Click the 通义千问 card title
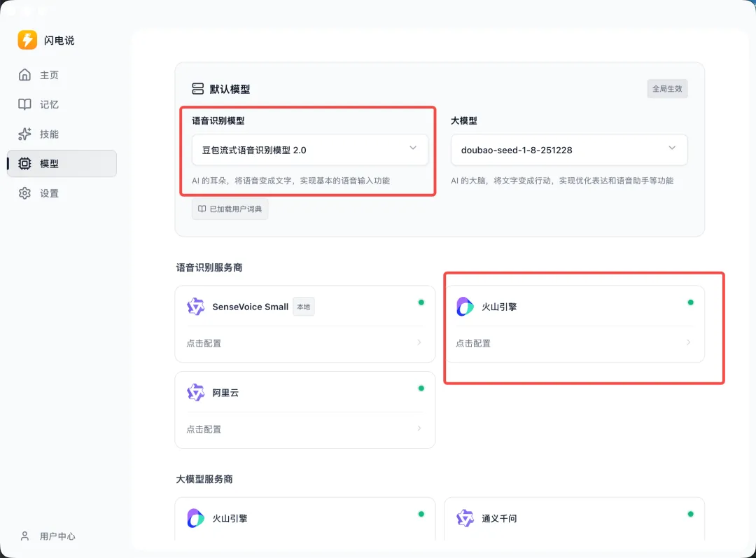Viewport: 756px width, 558px height. tap(499, 519)
